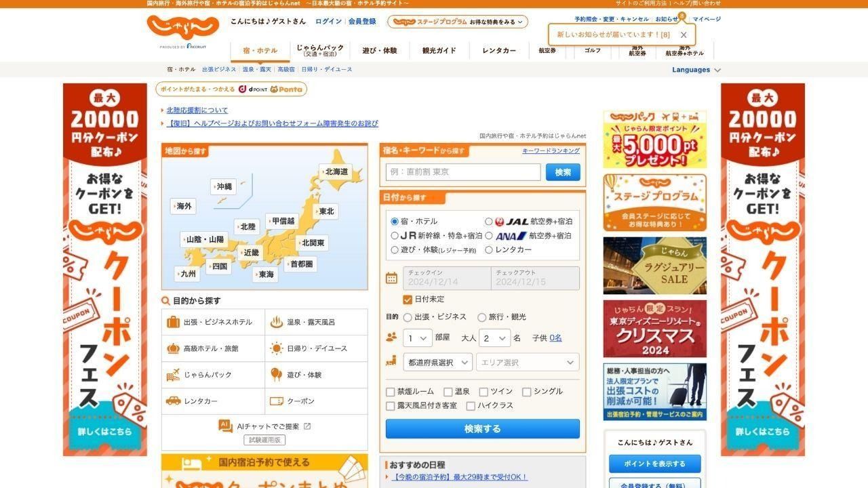The image size is (868, 488).
Task: Close the new notifications popup
Action: click(x=684, y=35)
